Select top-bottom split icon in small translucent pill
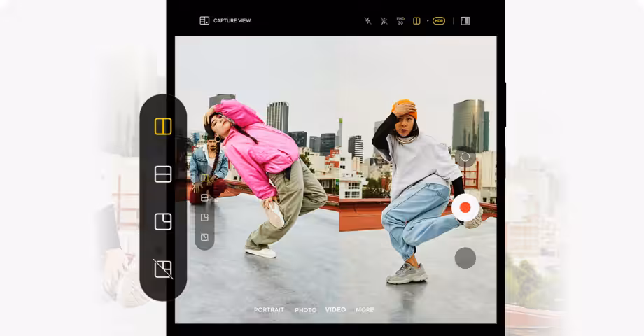The height and width of the screenshot is (336, 644). click(204, 197)
